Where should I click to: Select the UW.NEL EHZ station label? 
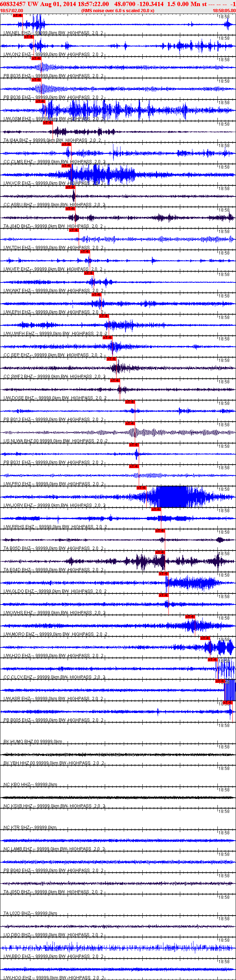pos(17,33)
